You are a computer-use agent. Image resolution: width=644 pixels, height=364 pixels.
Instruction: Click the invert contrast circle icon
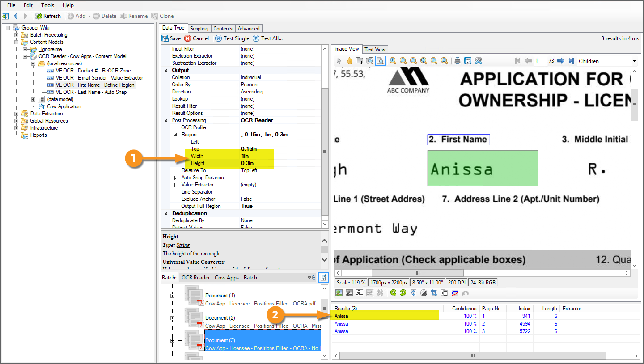click(424, 293)
